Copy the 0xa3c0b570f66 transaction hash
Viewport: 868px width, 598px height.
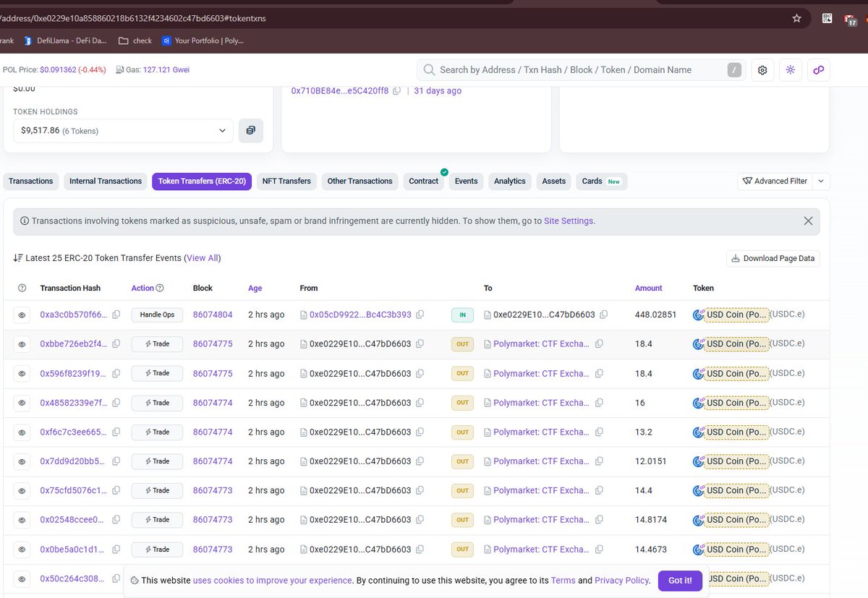[116, 315]
